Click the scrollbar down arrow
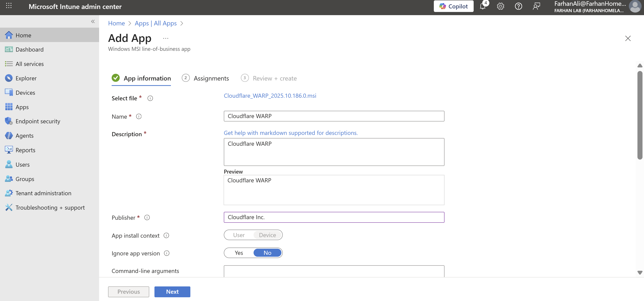The image size is (644, 301). click(x=640, y=273)
